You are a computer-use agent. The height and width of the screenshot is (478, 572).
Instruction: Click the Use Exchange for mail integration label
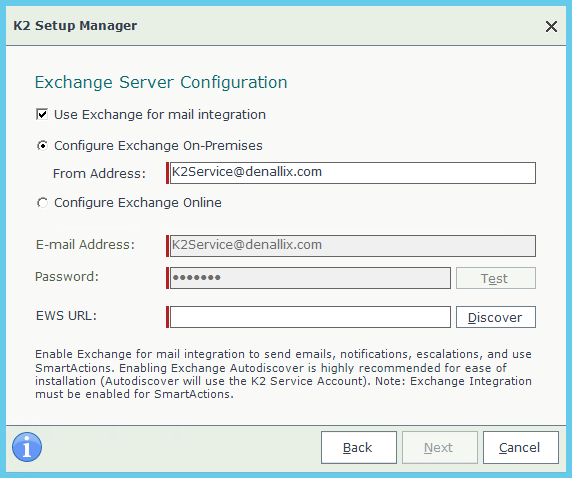tap(160, 115)
